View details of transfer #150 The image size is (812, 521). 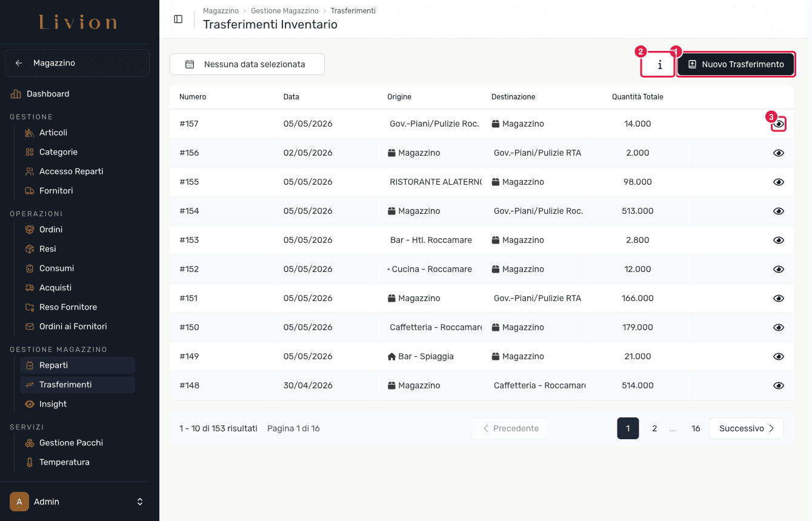click(x=779, y=327)
